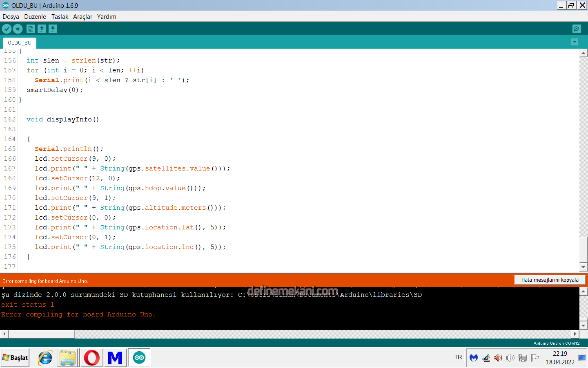Upload the sketch using the arrow icon
Image resolution: width=588 pixels, height=368 pixels.
click(18, 29)
